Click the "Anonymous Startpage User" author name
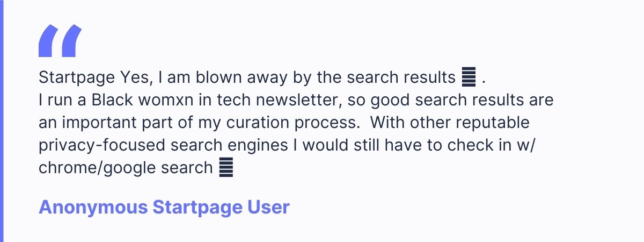 [164, 207]
